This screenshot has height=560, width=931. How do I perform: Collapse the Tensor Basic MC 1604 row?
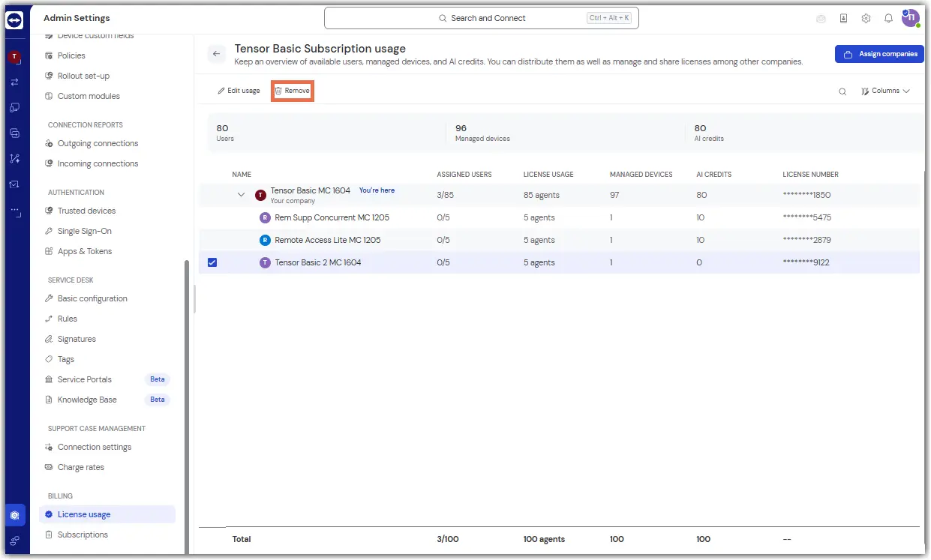point(241,195)
